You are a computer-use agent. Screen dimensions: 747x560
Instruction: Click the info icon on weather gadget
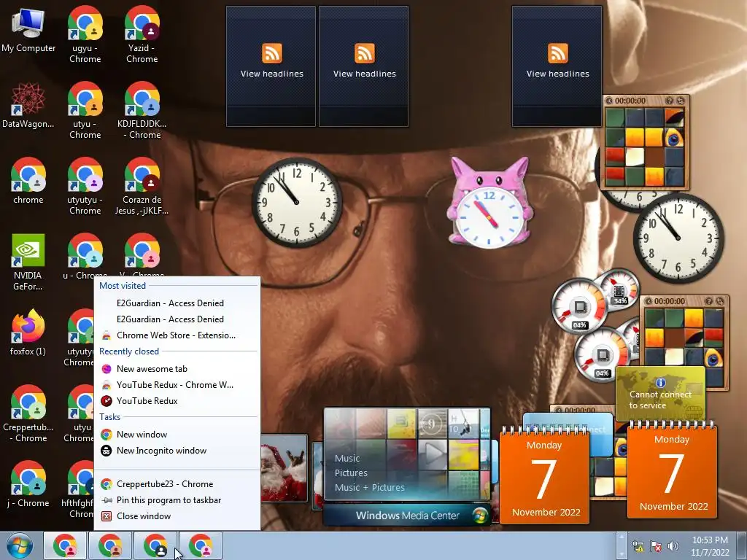(x=660, y=382)
